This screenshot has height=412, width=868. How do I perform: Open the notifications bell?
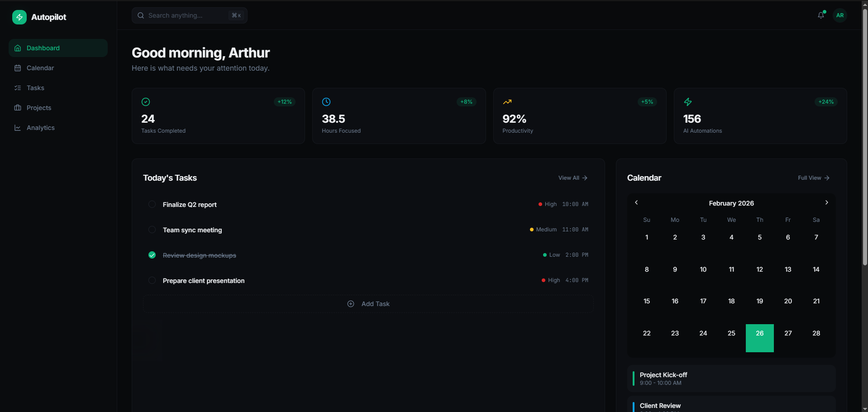(821, 15)
